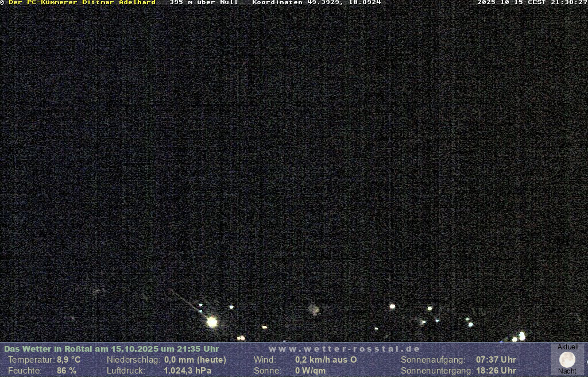Click the moon icon in the Aktuell box

click(x=567, y=360)
